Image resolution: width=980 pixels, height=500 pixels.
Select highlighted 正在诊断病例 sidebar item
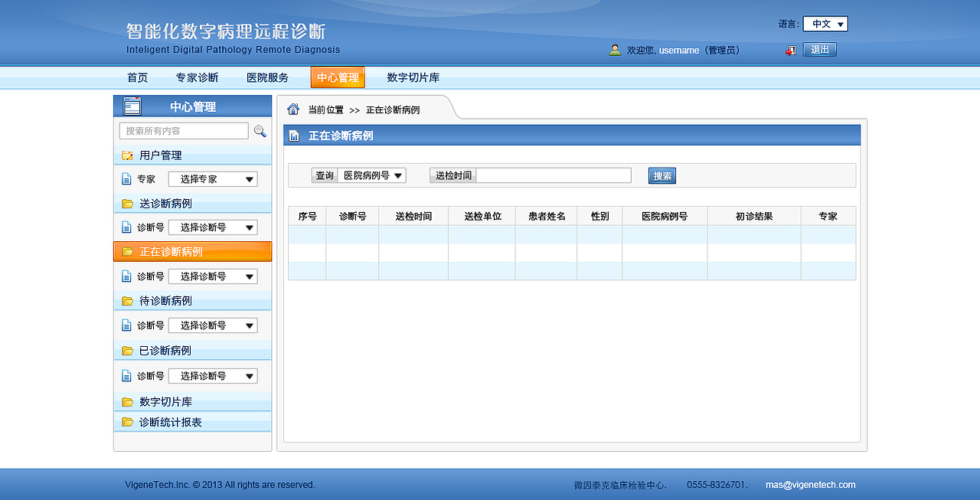(x=192, y=252)
